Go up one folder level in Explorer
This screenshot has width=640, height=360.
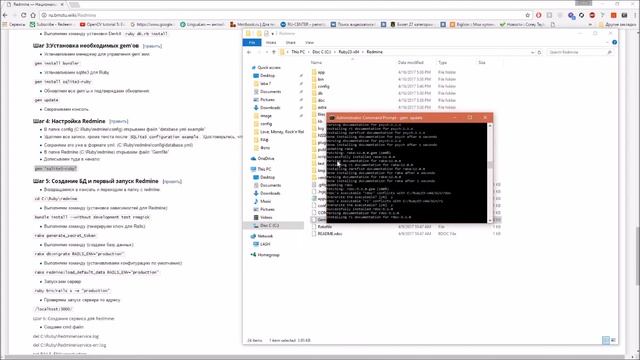click(x=273, y=52)
